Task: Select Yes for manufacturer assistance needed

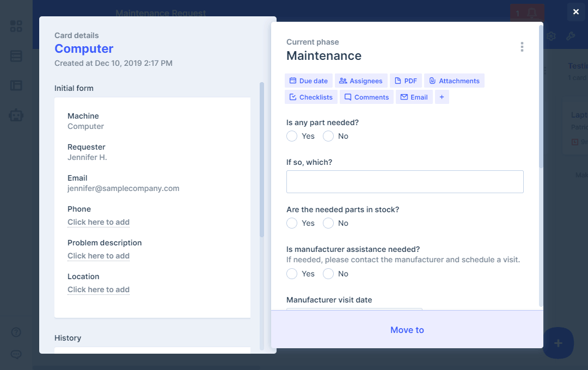Action: pos(292,274)
